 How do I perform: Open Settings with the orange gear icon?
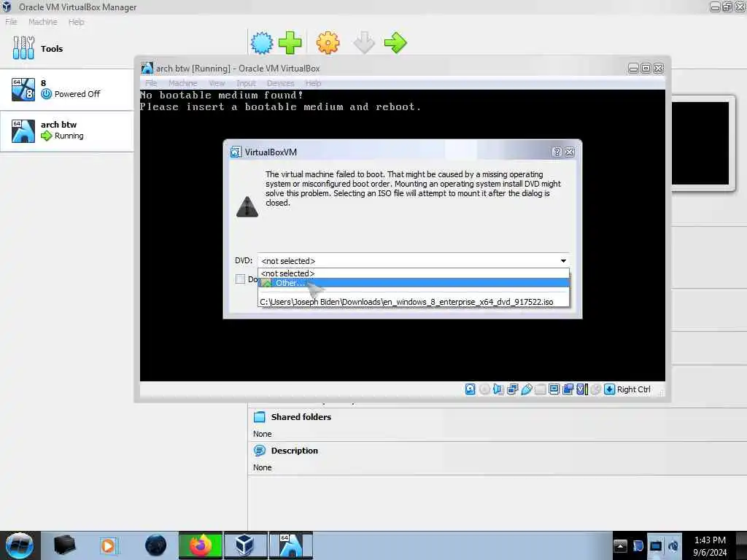click(328, 43)
